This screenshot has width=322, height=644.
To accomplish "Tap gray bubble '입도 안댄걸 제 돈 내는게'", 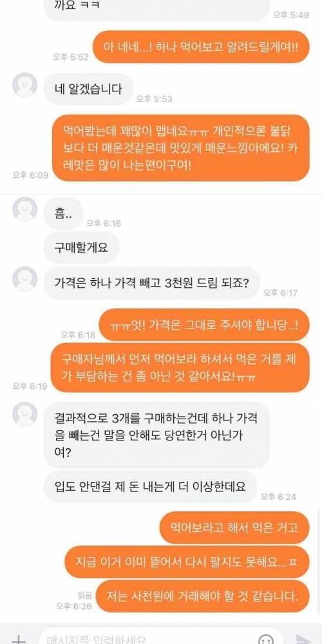I will (150, 486).
